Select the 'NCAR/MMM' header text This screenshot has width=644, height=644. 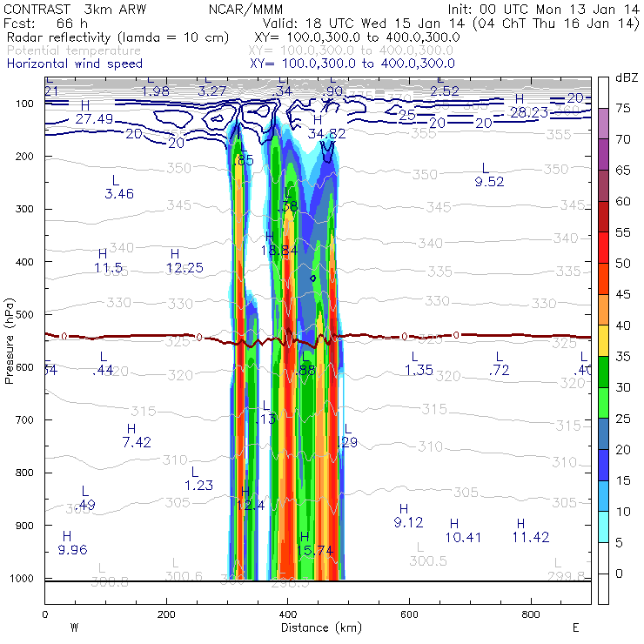[x=245, y=9]
